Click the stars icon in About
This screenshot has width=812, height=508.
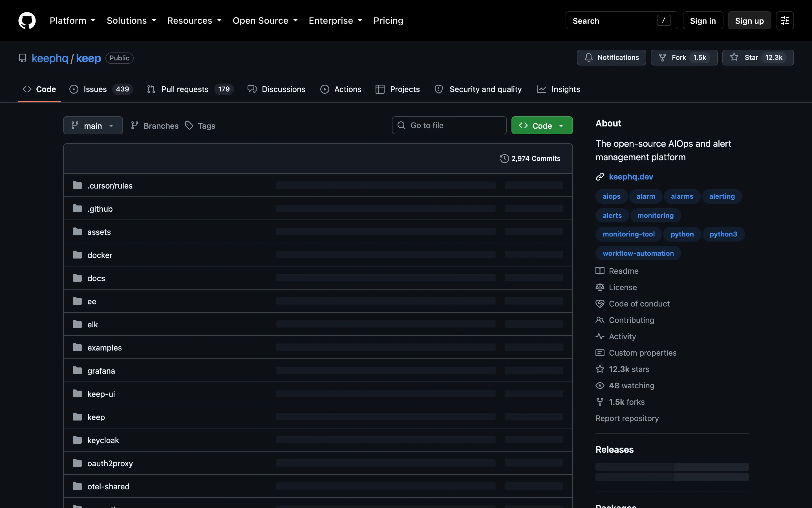click(x=600, y=369)
